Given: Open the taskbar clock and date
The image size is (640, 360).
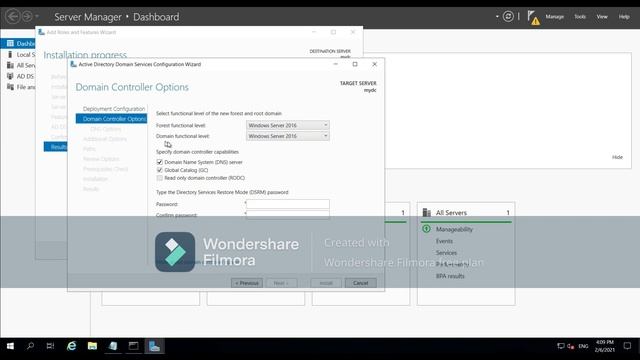Looking at the screenshot, I should tap(604, 346).
